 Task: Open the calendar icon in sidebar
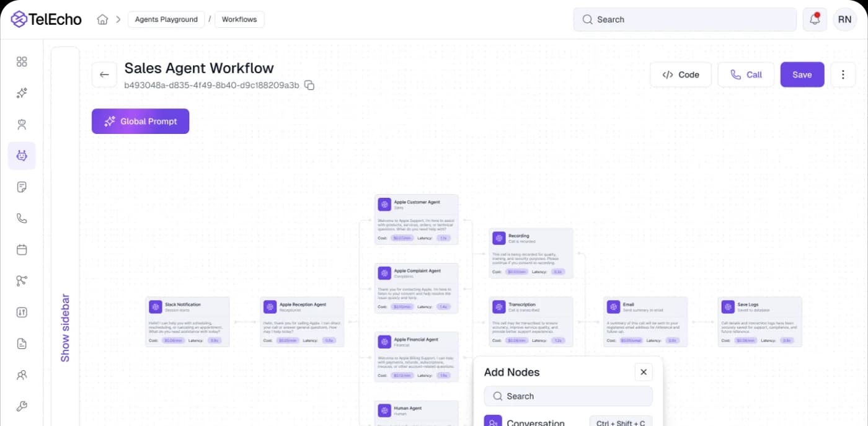pos(22,250)
